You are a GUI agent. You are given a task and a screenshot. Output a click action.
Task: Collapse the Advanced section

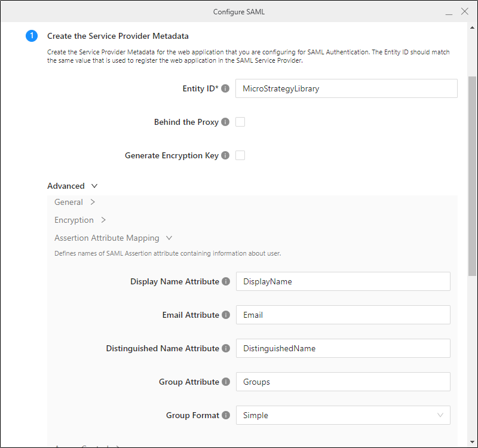72,186
